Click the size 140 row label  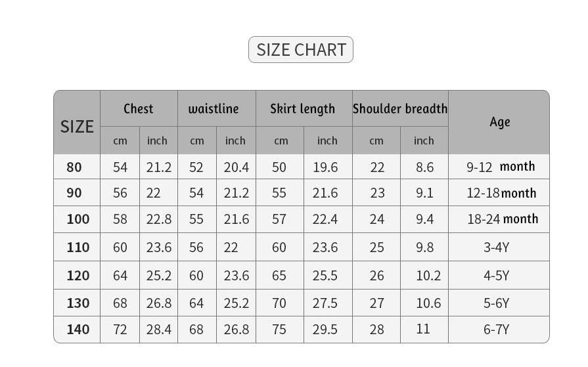[x=78, y=330]
